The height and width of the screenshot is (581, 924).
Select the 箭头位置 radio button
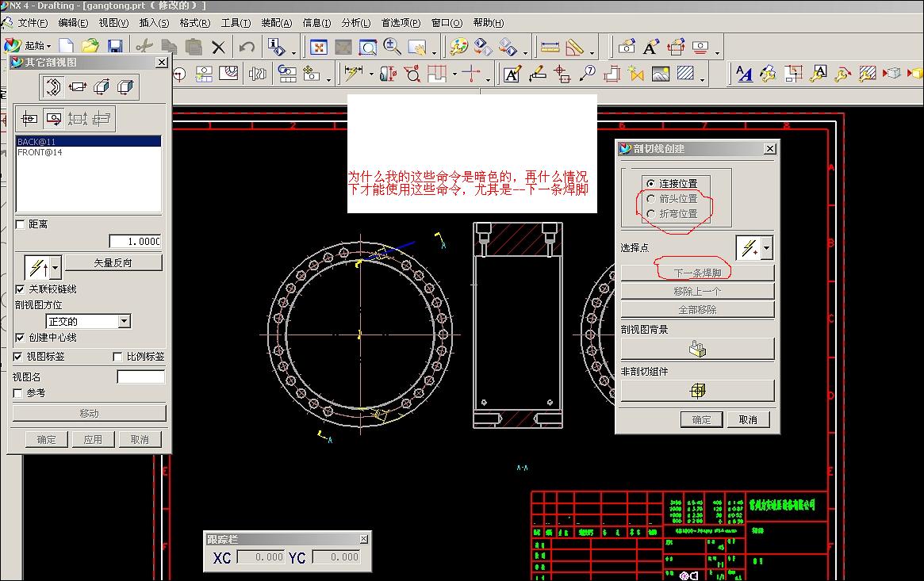pos(650,199)
